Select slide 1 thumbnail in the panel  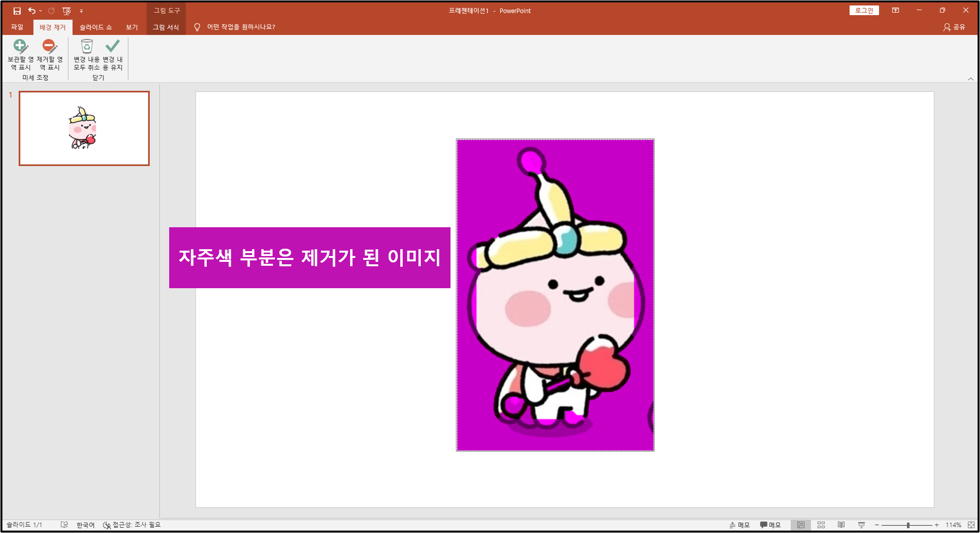pos(84,128)
